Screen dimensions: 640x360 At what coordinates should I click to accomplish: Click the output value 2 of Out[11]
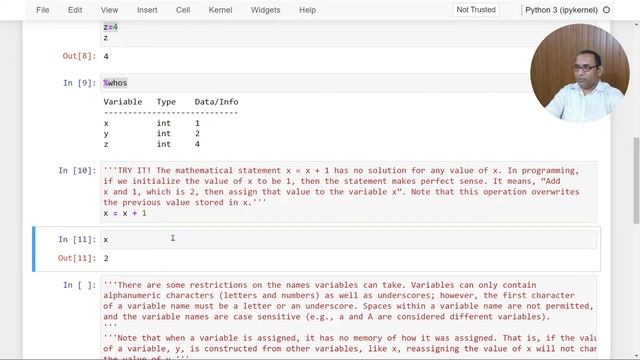(x=106, y=258)
